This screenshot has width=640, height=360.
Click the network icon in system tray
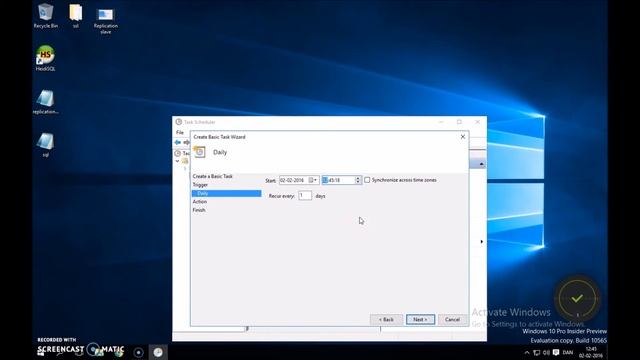pyautogui.click(x=537, y=353)
